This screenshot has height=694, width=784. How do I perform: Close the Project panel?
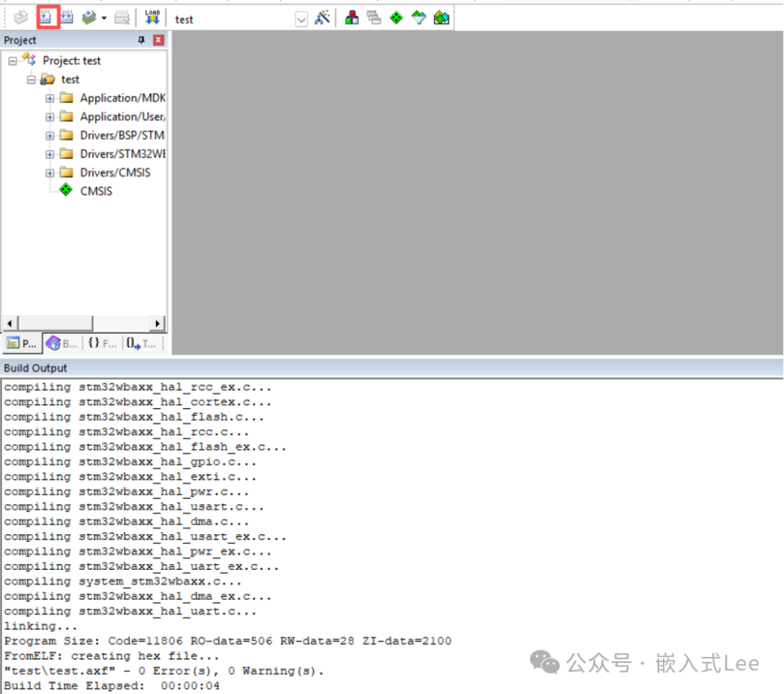click(x=158, y=40)
